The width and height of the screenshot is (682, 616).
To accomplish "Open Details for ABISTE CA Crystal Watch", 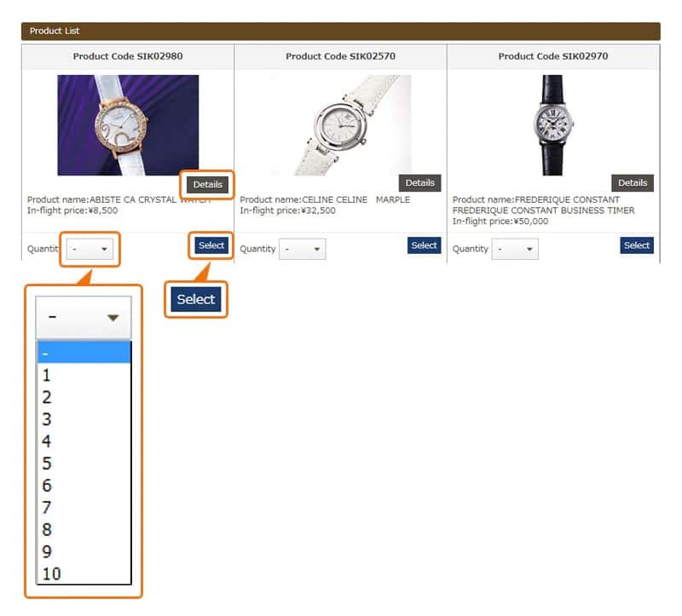I will pyautogui.click(x=207, y=184).
